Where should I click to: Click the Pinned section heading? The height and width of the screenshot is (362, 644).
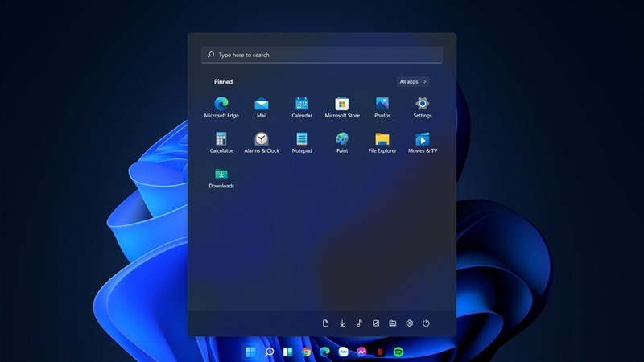coord(224,82)
